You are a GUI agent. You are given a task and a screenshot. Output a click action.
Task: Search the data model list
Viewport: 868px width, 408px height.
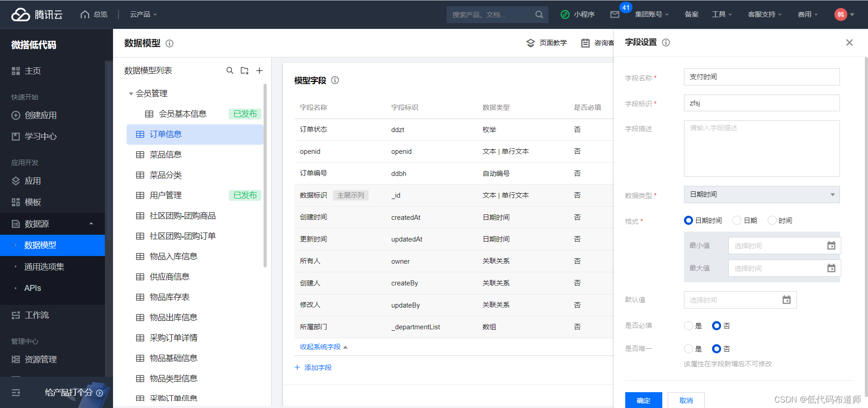point(230,71)
